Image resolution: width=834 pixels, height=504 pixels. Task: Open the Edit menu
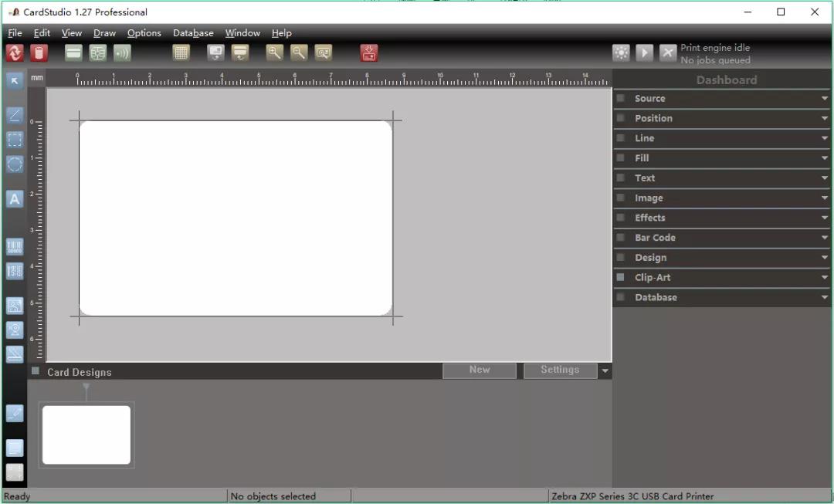42,33
